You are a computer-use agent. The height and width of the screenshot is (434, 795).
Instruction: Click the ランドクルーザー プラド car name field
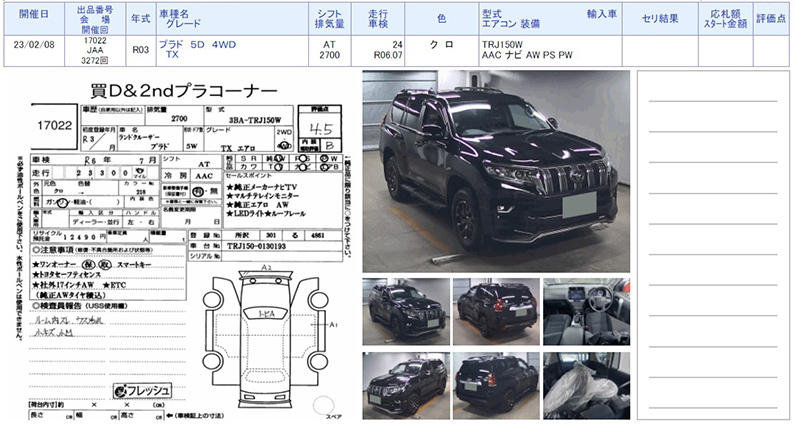[150, 138]
